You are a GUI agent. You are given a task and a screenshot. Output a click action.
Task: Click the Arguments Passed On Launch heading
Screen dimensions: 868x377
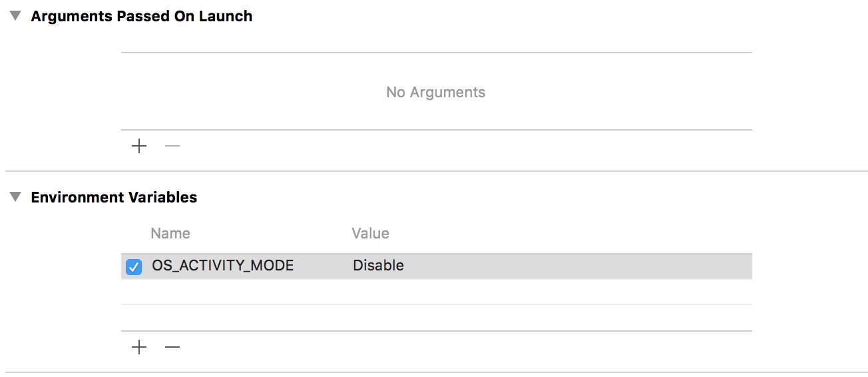pos(142,17)
